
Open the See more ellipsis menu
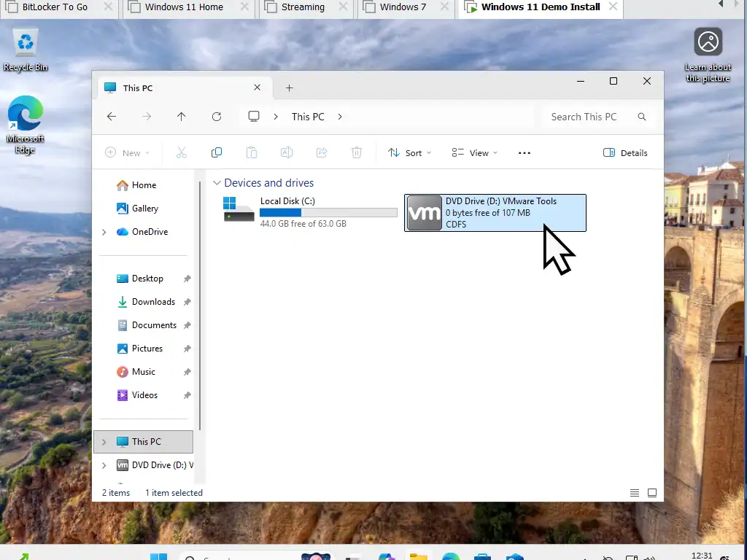click(x=524, y=152)
